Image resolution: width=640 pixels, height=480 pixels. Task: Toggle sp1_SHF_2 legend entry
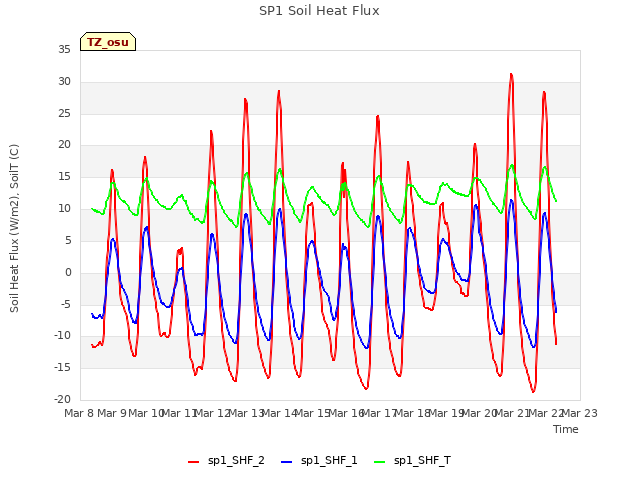[x=226, y=461]
